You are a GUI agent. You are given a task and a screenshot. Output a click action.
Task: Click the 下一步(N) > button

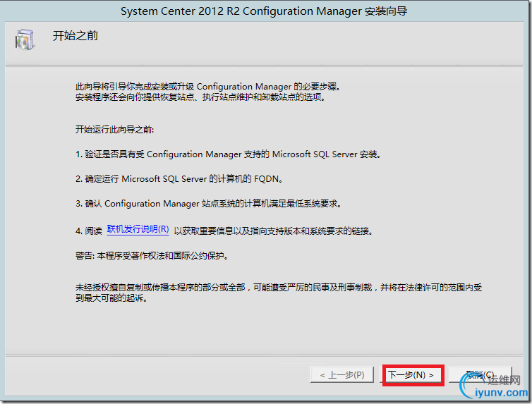(411, 375)
